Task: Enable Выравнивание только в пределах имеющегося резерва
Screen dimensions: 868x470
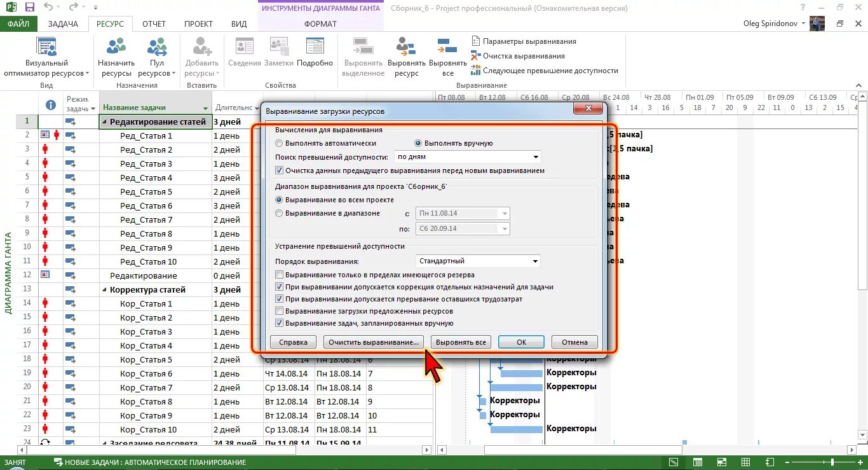Action: 279,275
